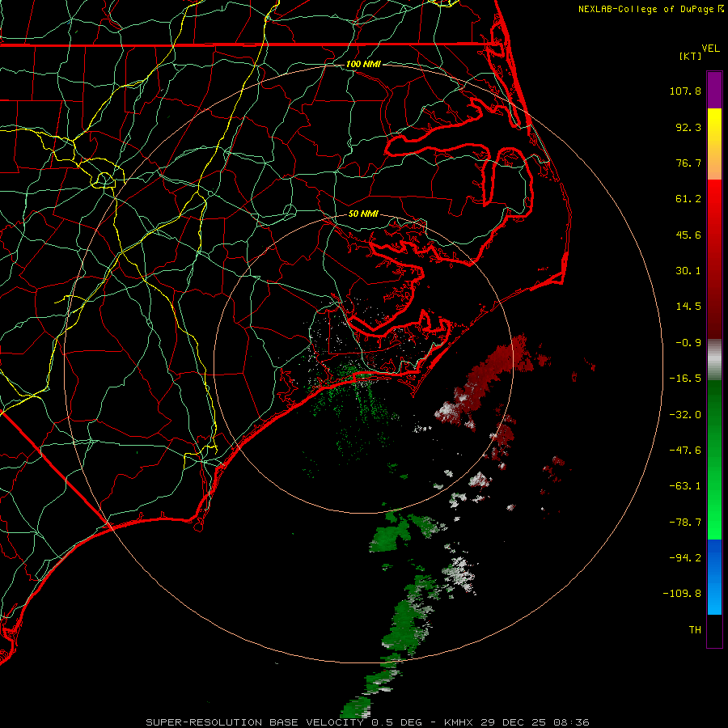The image size is (728, 728).
Task: Select the 45.6 velocity scale value
Action: click(x=688, y=235)
